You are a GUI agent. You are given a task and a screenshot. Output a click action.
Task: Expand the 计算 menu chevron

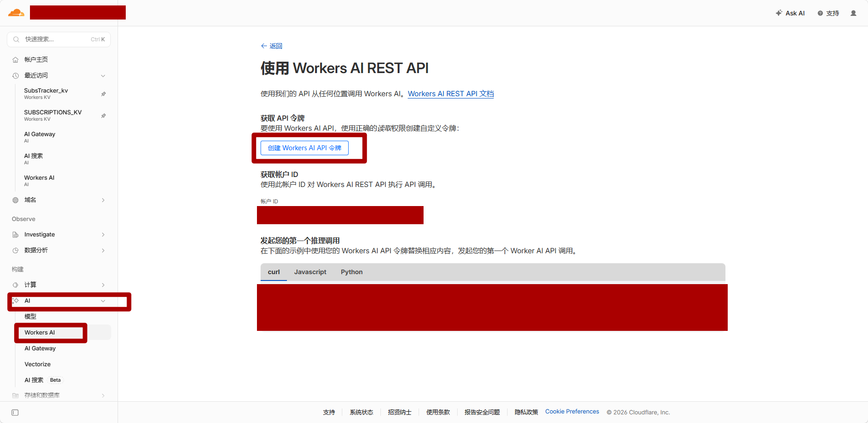click(103, 285)
